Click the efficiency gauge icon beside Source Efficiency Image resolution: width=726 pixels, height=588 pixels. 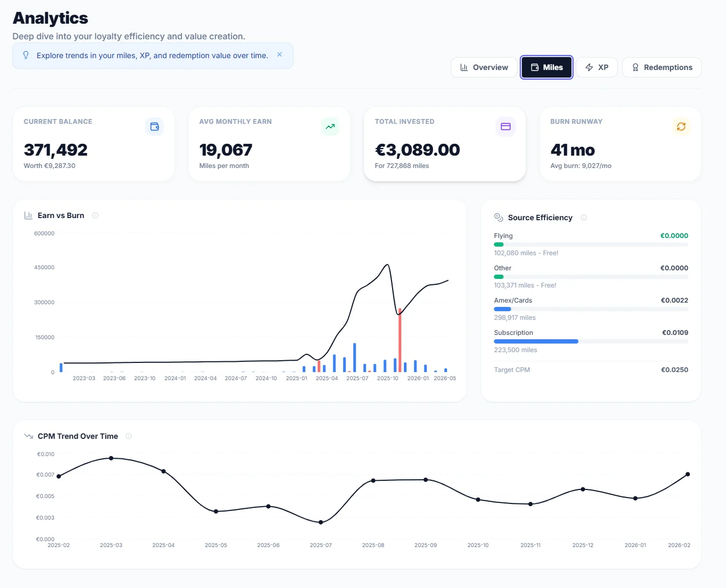[498, 217]
